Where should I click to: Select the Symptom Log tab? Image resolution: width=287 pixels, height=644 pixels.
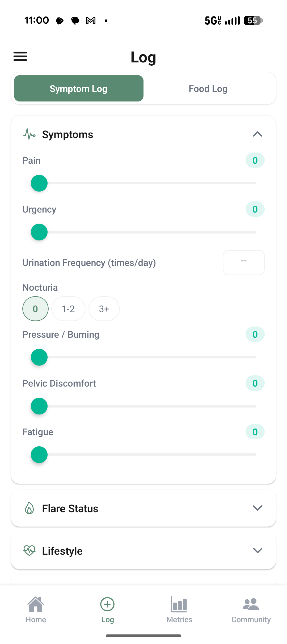tap(78, 88)
